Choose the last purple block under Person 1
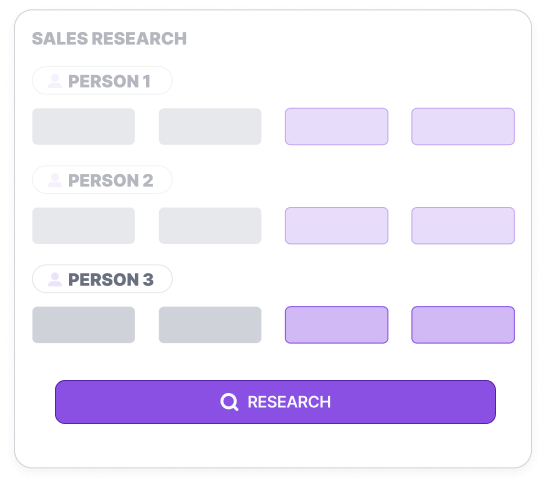This screenshot has height=487, width=546. (463, 126)
